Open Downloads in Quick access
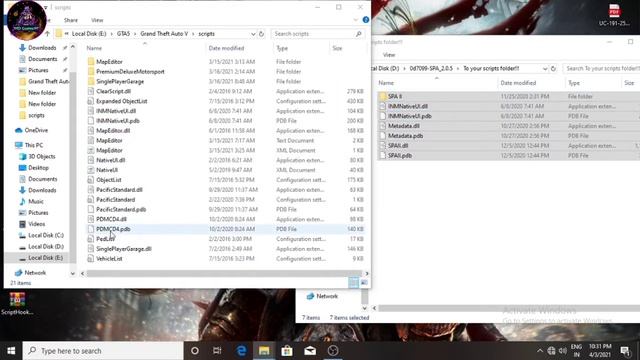 point(42,48)
